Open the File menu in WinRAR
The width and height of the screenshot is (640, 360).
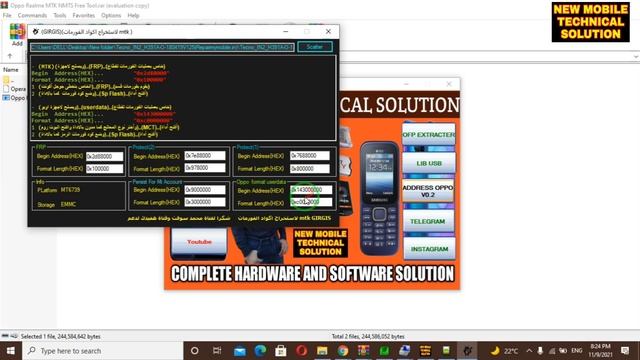(7, 16)
